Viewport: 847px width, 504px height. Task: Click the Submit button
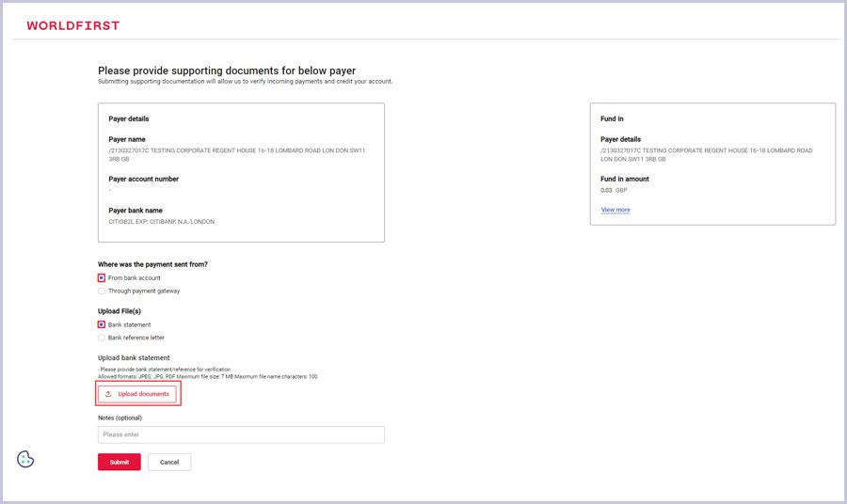coord(119,462)
